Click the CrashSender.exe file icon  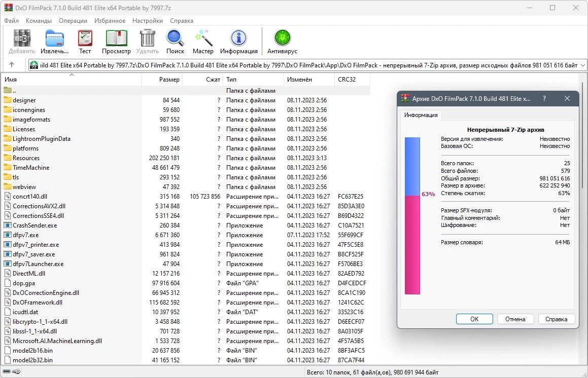point(8,225)
